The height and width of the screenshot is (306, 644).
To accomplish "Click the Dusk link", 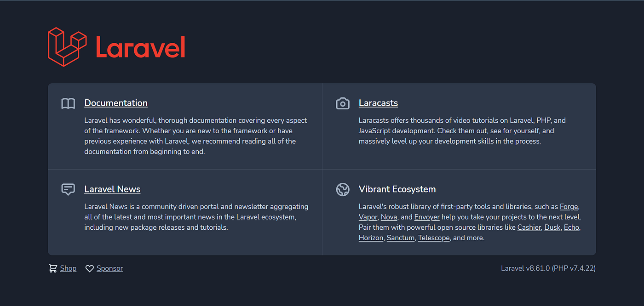I will 552,227.
